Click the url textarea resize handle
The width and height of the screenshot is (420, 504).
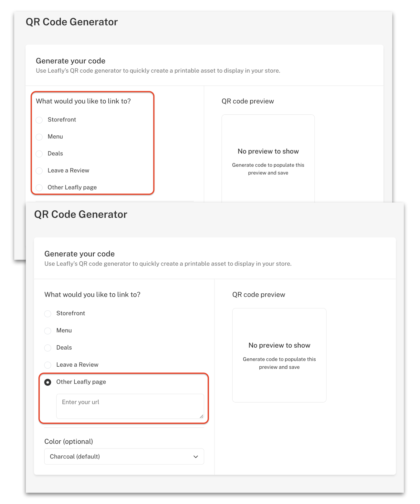point(202,416)
